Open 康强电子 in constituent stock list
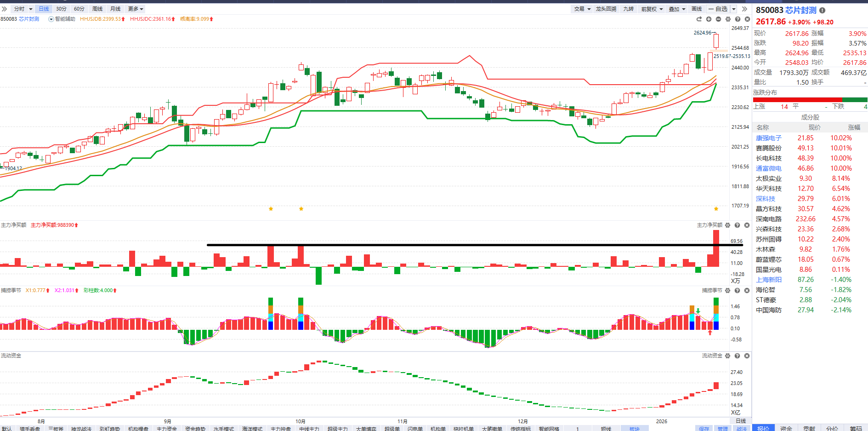Viewport: 868px width, 431px height. click(x=768, y=138)
